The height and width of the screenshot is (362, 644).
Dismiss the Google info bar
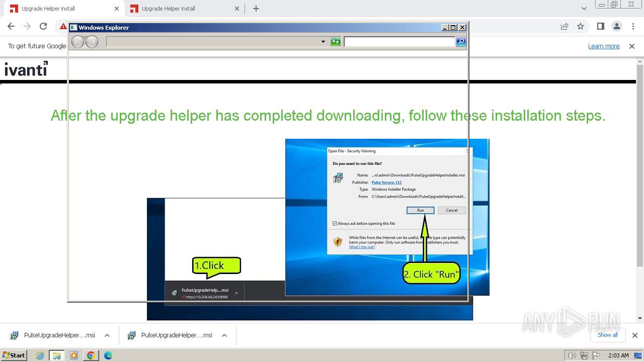632,46
